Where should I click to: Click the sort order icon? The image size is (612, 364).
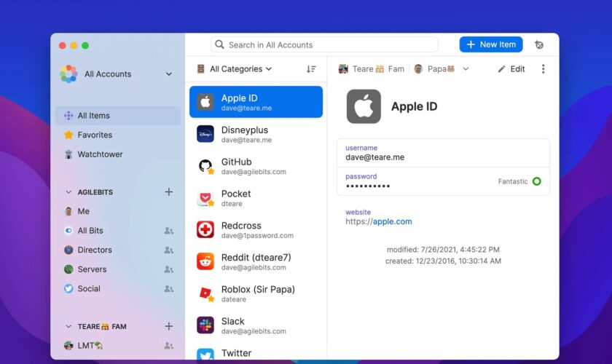click(311, 69)
